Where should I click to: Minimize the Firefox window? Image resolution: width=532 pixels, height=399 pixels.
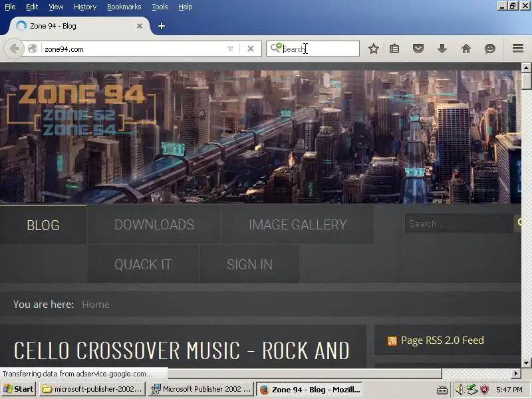(502, 6)
